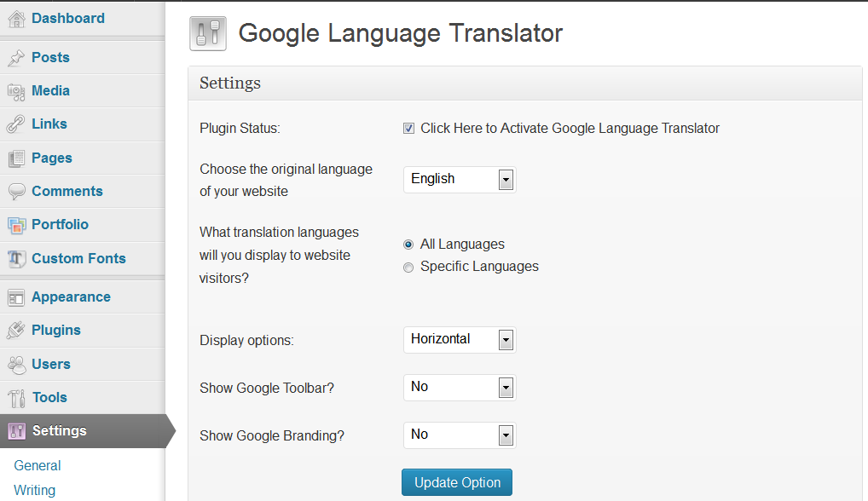
Task: Open the Show Google Toolbar dropdown
Action: [x=459, y=388]
